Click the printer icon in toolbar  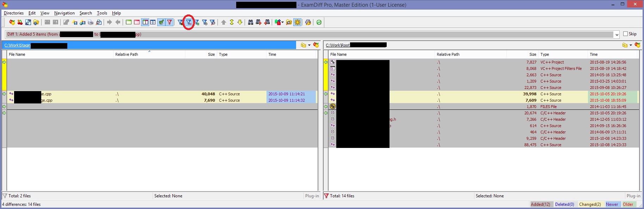(x=91, y=22)
